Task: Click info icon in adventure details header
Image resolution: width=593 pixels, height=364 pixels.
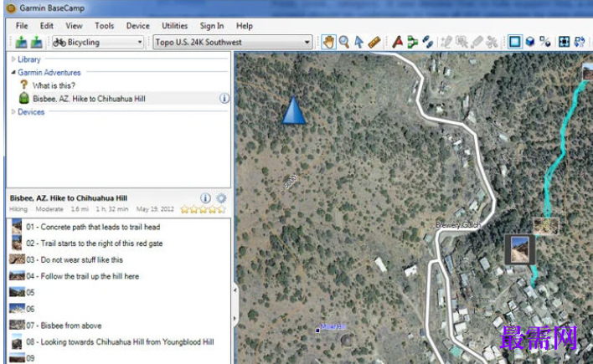Action: [205, 197]
